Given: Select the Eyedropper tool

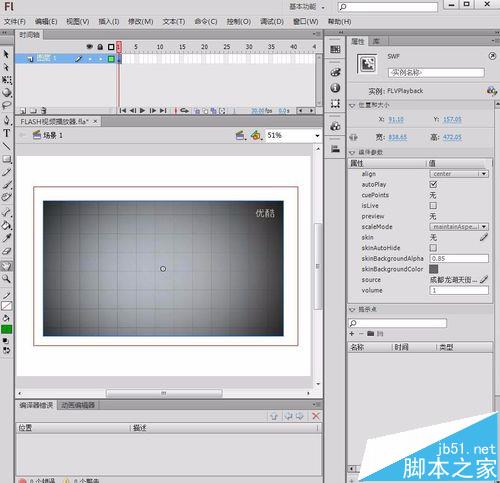Looking at the screenshot, I should click(x=6, y=238).
